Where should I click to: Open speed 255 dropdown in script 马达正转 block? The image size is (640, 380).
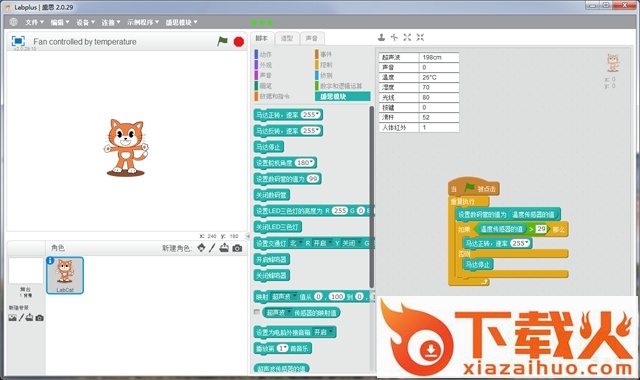point(527,243)
